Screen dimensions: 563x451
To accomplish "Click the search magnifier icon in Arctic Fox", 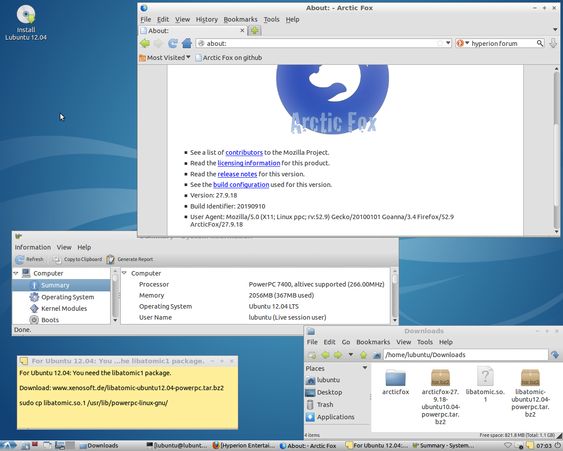I will pos(539,43).
